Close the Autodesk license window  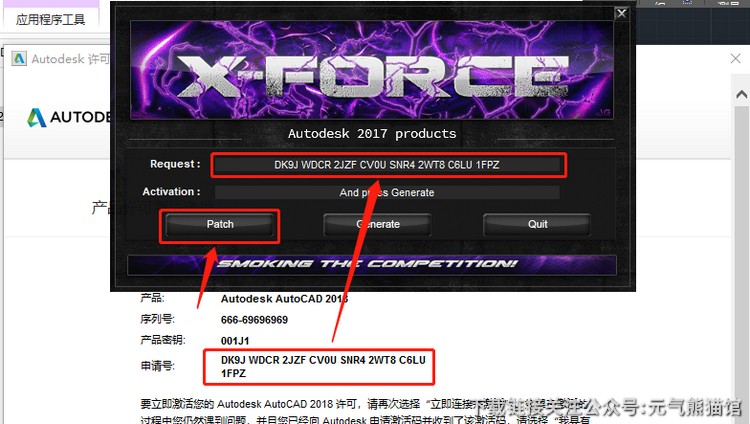736,58
